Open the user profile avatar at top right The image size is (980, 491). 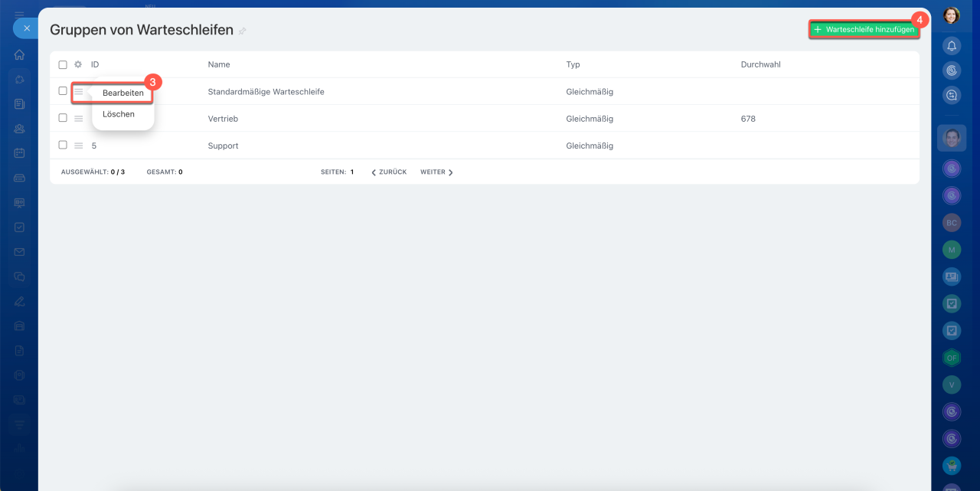(951, 15)
